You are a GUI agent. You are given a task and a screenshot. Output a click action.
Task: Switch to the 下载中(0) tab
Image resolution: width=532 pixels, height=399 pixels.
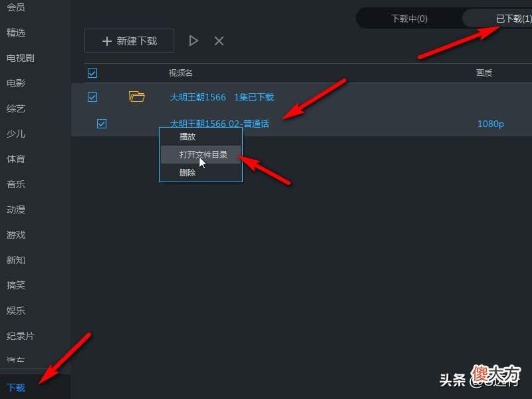(x=409, y=19)
